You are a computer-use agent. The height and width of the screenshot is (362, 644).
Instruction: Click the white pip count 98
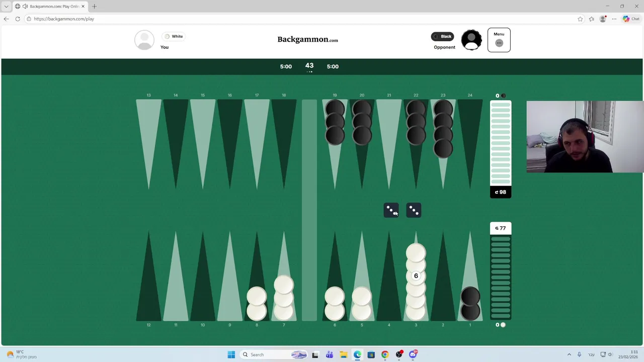(x=501, y=192)
